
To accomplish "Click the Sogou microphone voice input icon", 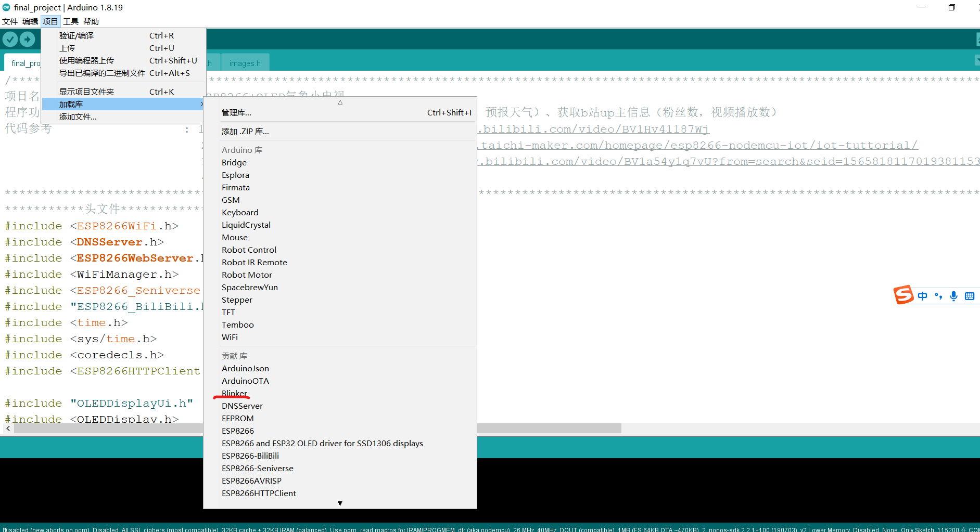I will (x=953, y=296).
